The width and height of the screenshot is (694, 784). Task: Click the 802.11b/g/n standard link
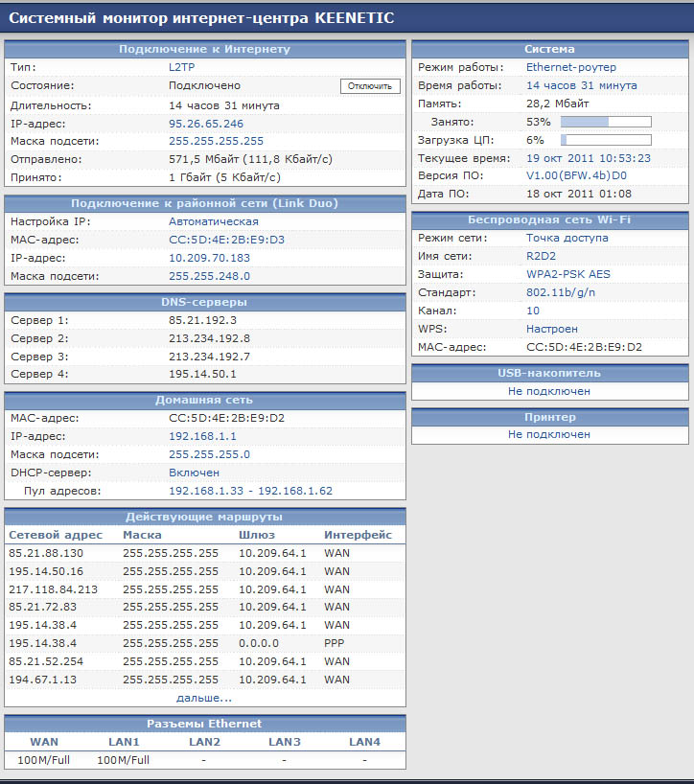pyautogui.click(x=561, y=292)
